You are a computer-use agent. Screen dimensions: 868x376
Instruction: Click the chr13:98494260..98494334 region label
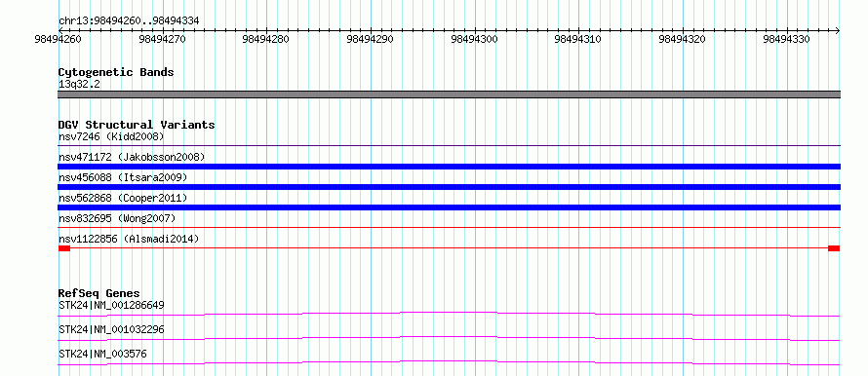(x=129, y=21)
